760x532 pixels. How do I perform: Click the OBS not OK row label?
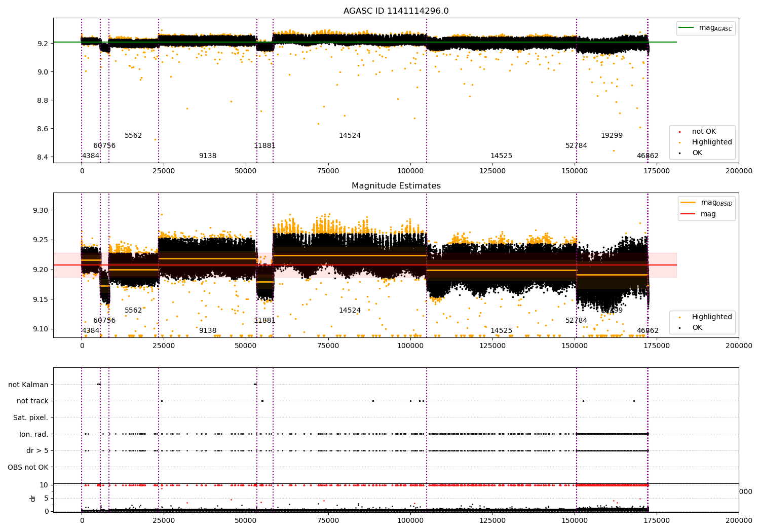coord(28,467)
